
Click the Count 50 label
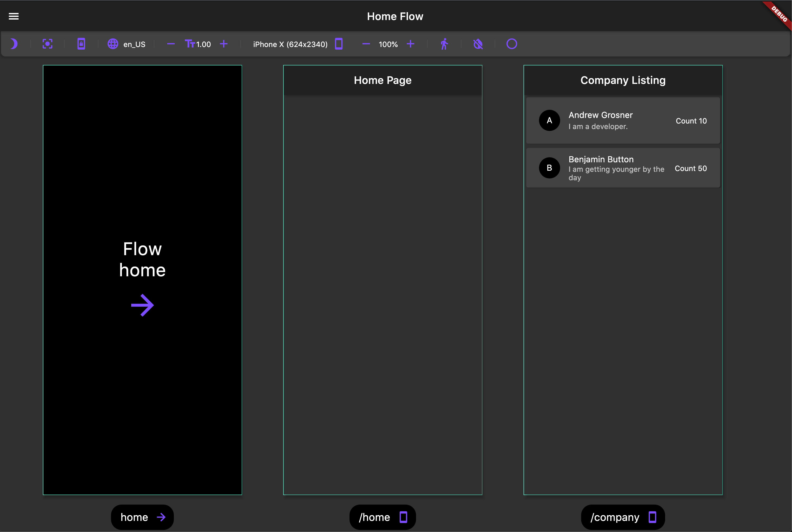point(691,168)
